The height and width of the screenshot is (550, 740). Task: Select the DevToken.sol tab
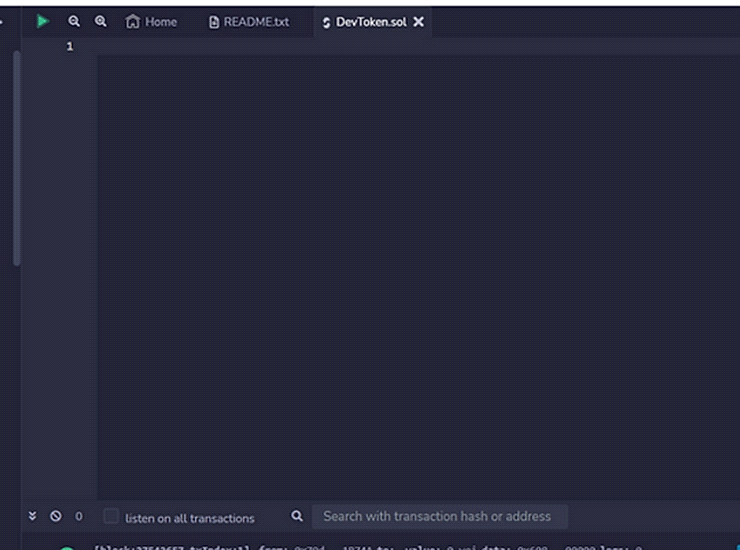(x=371, y=22)
